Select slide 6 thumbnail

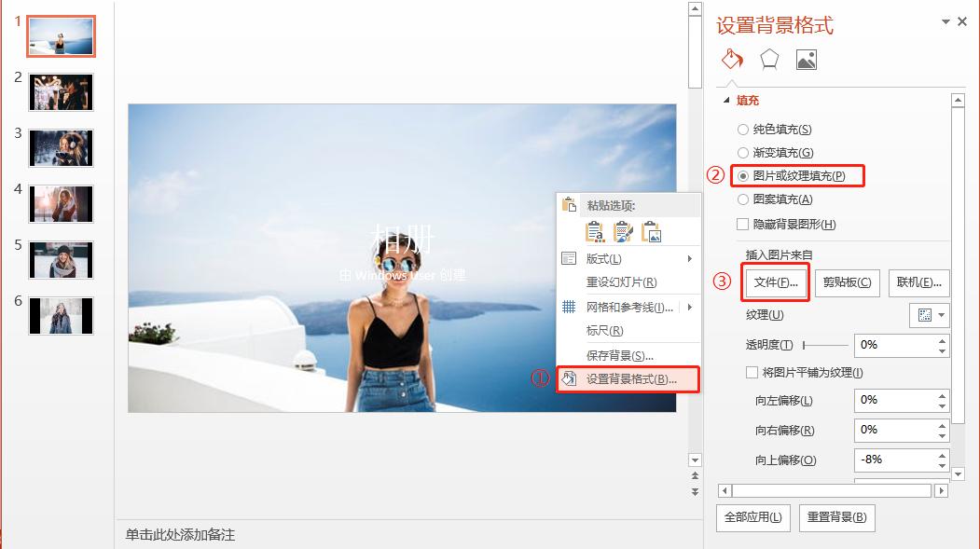(x=62, y=316)
